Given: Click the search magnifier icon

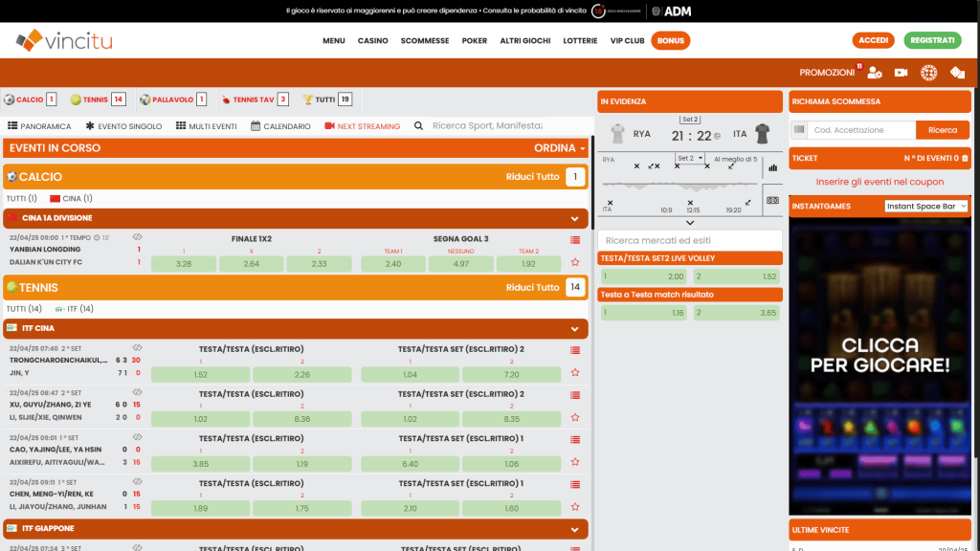Looking at the screenshot, I should point(419,125).
